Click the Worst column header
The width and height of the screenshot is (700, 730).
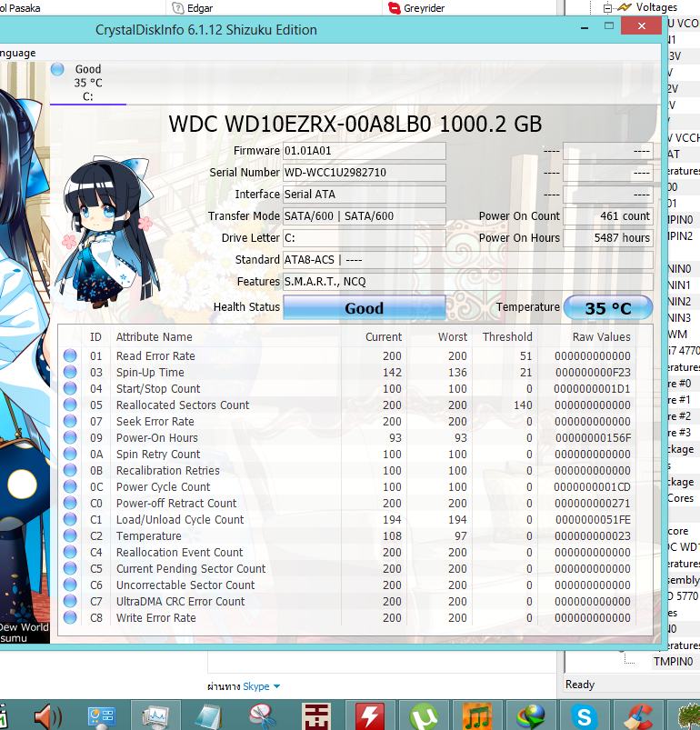pyautogui.click(x=453, y=336)
